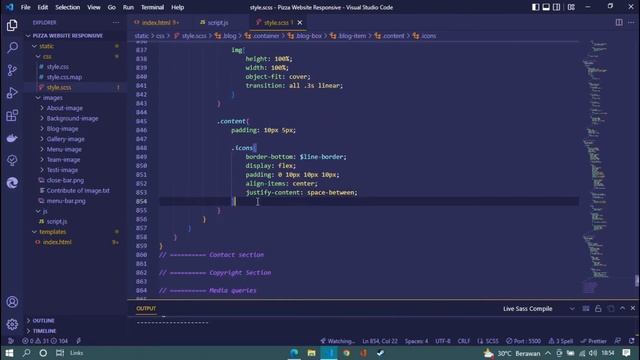Click the CRLF end of line selector
The image size is (640, 360).
coord(464,341)
